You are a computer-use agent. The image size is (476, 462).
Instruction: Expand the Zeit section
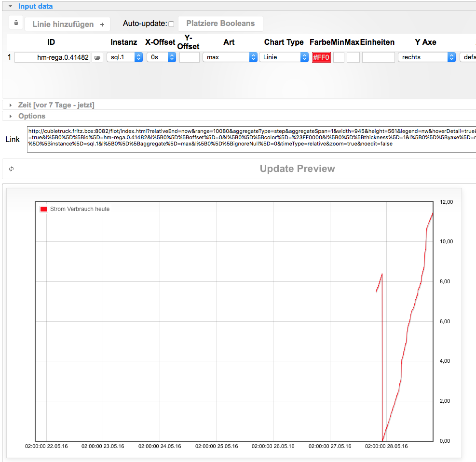click(x=56, y=105)
